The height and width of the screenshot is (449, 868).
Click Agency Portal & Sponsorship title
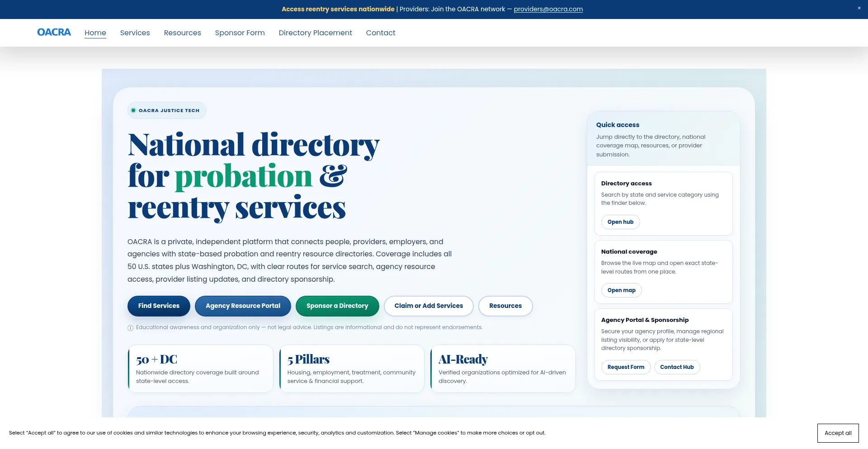point(645,320)
